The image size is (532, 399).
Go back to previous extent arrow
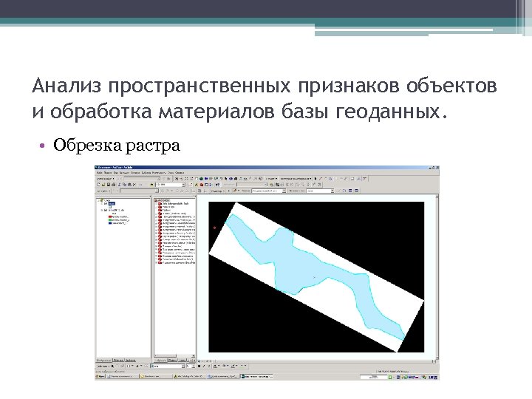point(206,179)
